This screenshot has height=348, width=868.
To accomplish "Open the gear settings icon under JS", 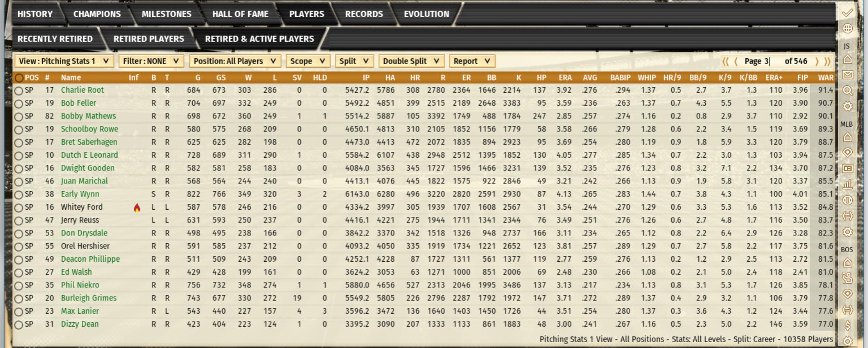I will point(847,106).
